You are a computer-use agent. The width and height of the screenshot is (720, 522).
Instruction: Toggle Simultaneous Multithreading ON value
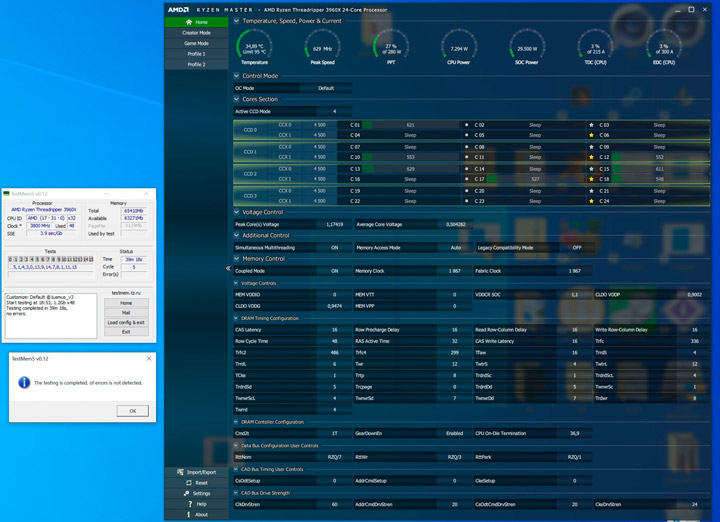point(335,247)
